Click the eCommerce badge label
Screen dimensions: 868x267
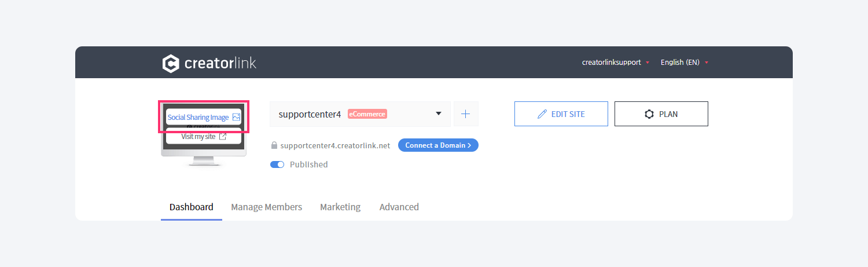point(367,114)
